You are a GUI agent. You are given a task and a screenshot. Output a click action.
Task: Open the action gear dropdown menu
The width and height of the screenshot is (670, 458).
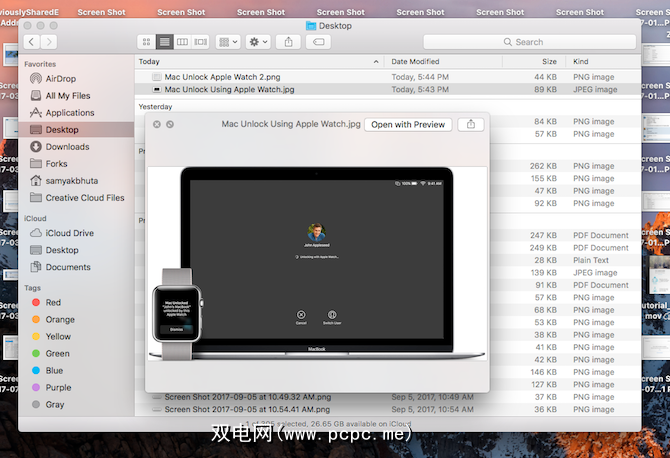tap(258, 42)
